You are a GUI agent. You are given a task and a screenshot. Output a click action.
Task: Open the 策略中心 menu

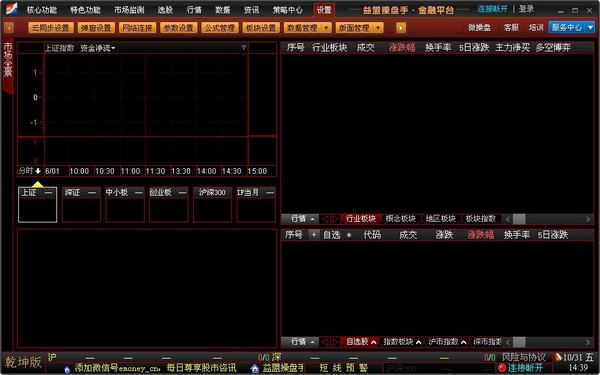[x=287, y=10]
